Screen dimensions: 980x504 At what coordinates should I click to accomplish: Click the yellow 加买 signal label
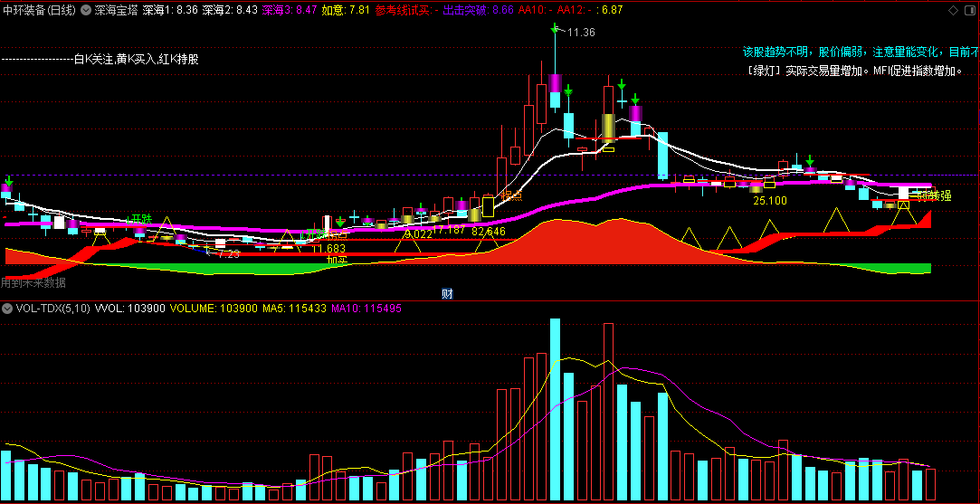coord(337,259)
